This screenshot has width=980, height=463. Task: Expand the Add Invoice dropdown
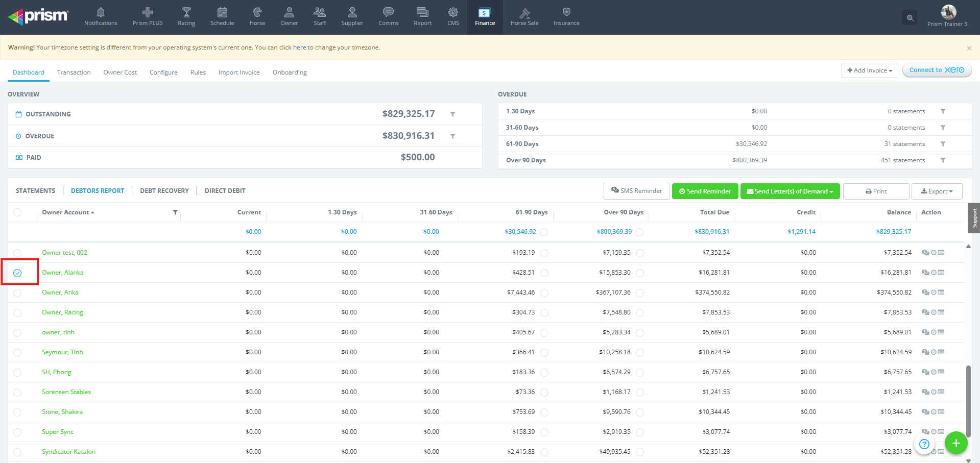tap(869, 70)
